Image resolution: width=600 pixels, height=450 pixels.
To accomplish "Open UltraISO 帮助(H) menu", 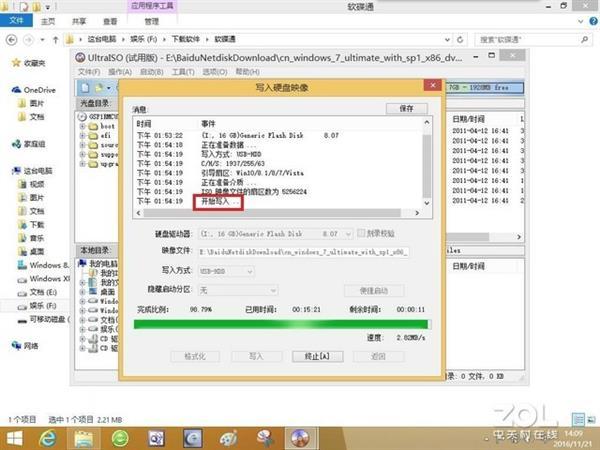I will (x=248, y=72).
